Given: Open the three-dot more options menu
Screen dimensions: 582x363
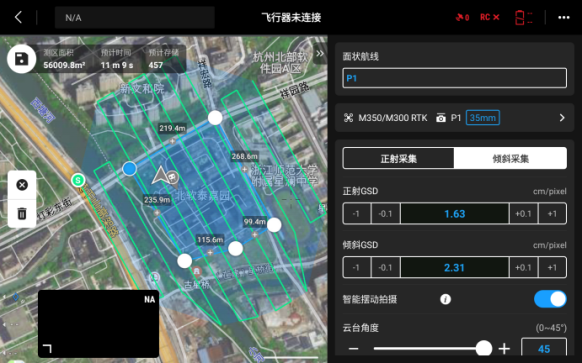Looking at the screenshot, I should pos(563,17).
